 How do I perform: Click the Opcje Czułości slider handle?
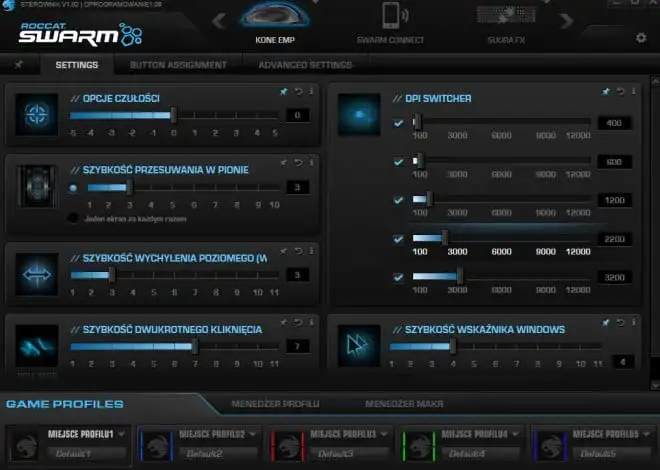(x=173, y=115)
